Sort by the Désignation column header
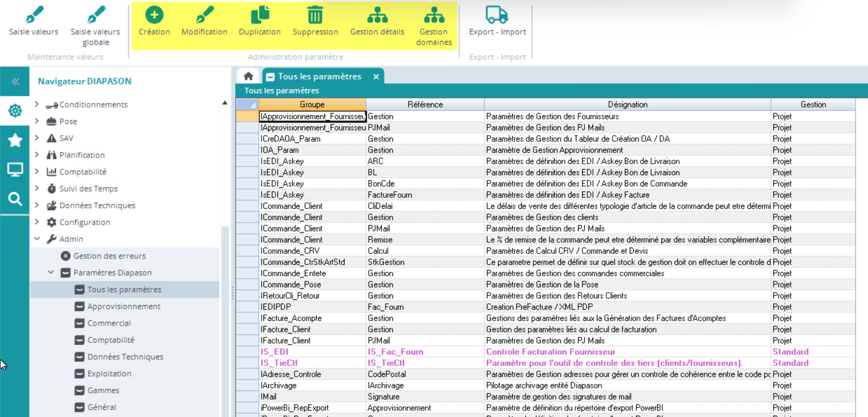868x417 pixels. tap(627, 104)
